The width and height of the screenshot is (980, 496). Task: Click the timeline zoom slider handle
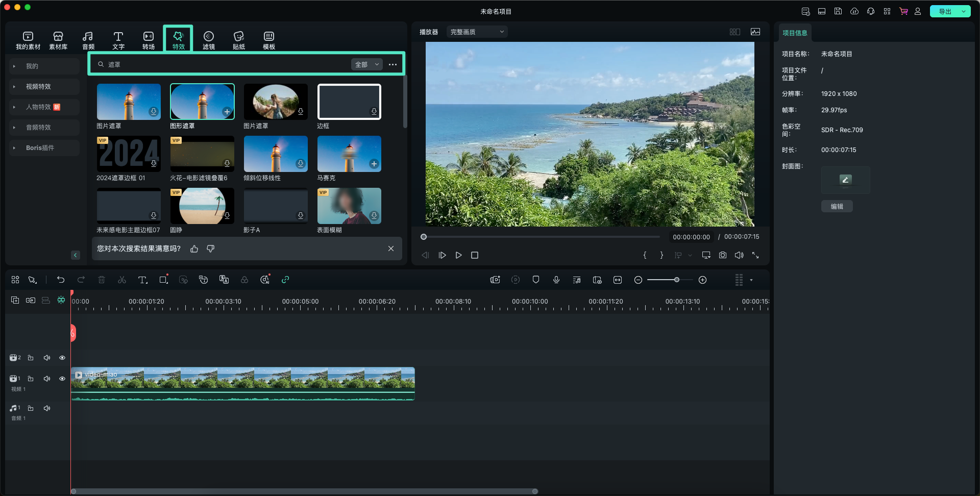click(x=677, y=280)
